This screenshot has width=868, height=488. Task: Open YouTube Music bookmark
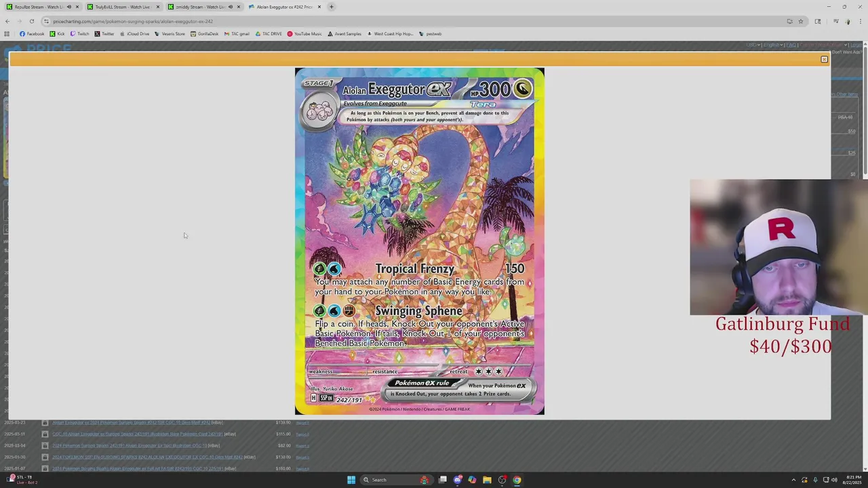(x=304, y=34)
